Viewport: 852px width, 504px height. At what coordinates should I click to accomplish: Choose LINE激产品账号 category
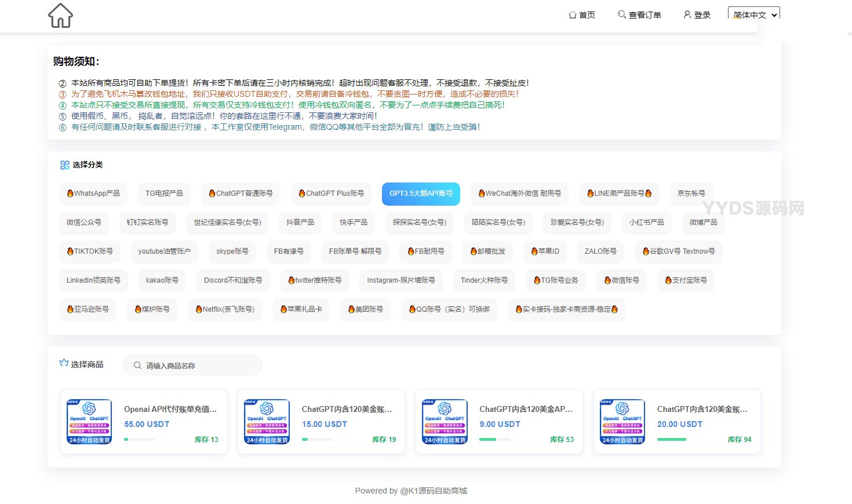(x=619, y=193)
